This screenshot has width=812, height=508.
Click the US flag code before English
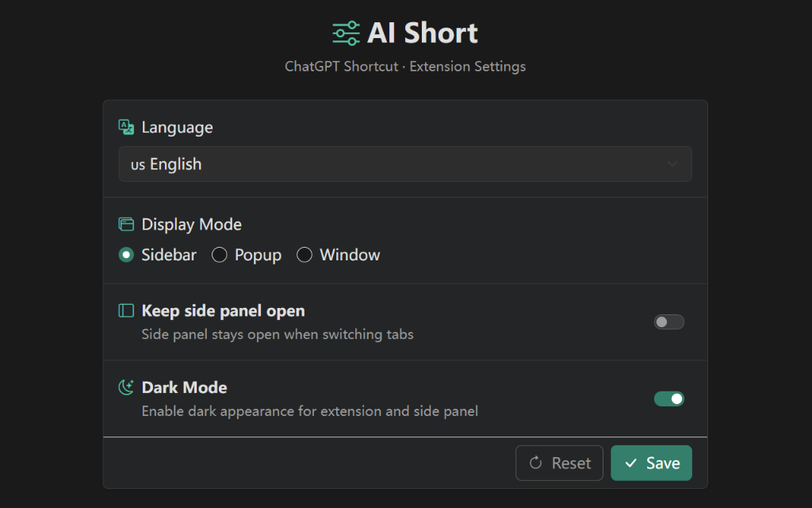[138, 165]
